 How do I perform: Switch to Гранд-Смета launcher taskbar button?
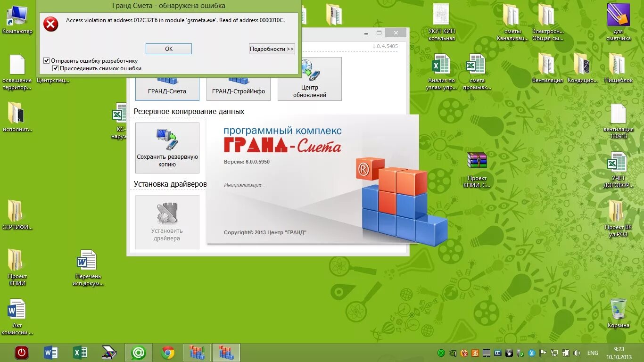(197, 352)
